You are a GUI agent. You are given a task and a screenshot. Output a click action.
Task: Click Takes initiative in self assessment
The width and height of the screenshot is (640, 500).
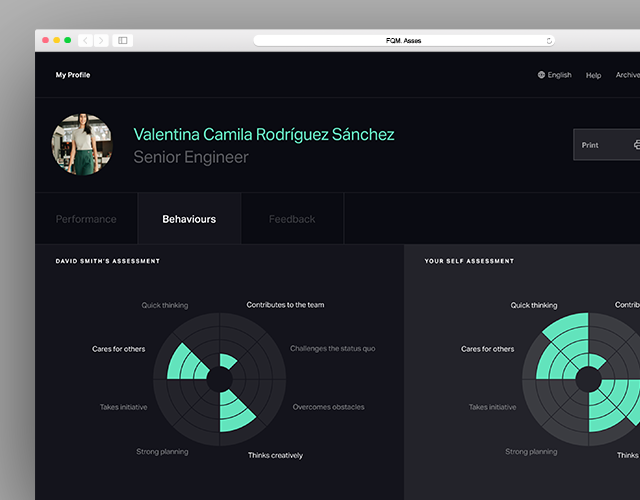click(x=493, y=407)
